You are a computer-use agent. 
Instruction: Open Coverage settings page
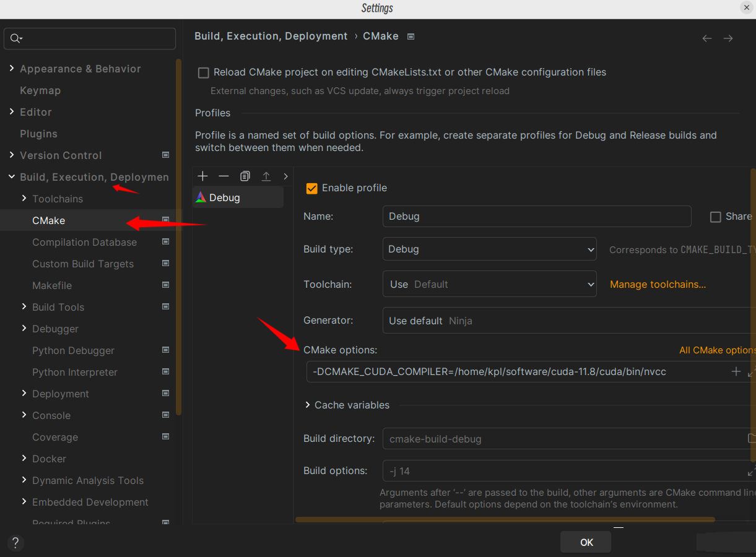tap(55, 437)
